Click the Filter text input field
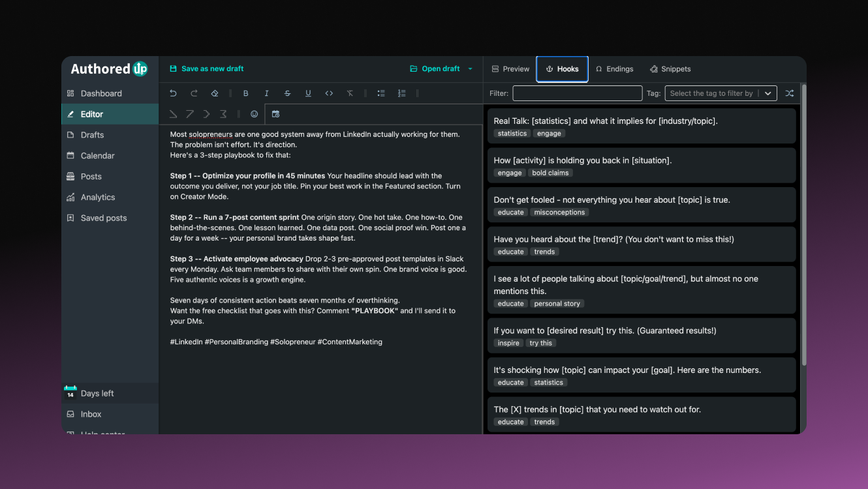The width and height of the screenshot is (868, 489). tap(578, 93)
